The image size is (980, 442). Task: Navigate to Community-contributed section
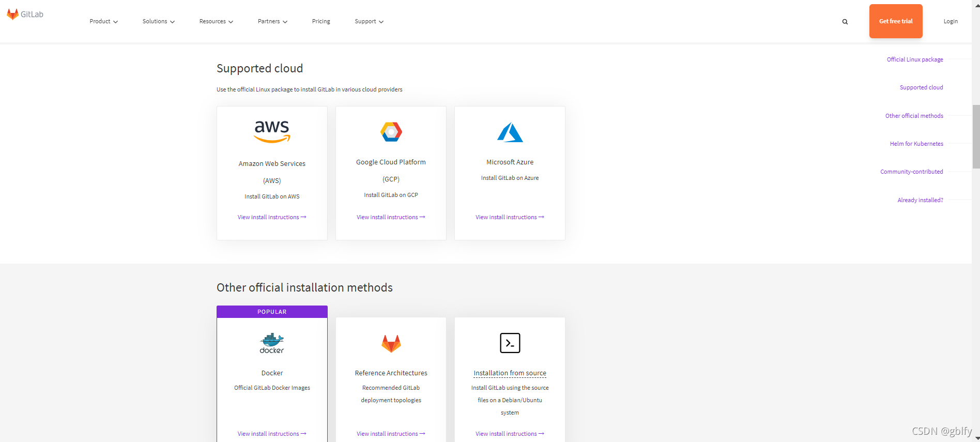point(911,172)
